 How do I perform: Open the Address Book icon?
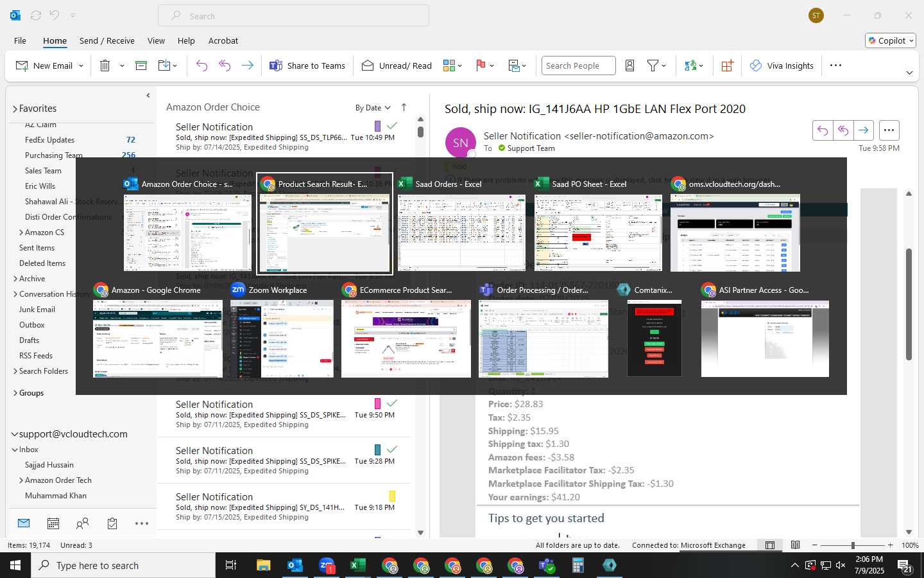(x=630, y=66)
